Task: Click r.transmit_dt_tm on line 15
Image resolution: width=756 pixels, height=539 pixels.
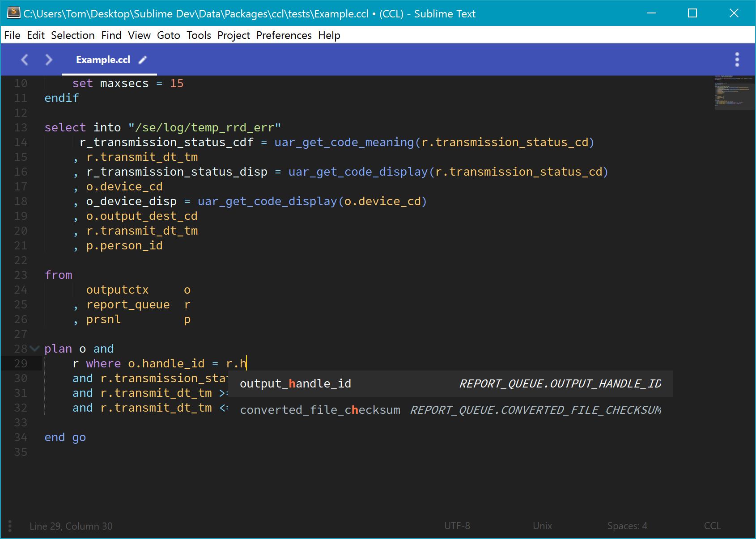Action: (142, 157)
